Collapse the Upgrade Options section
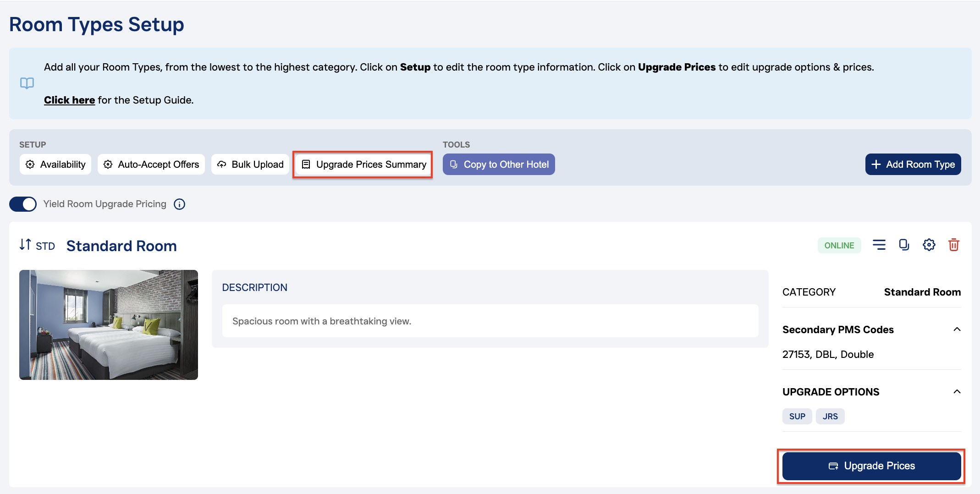Image resolution: width=980 pixels, height=494 pixels. 957,392
